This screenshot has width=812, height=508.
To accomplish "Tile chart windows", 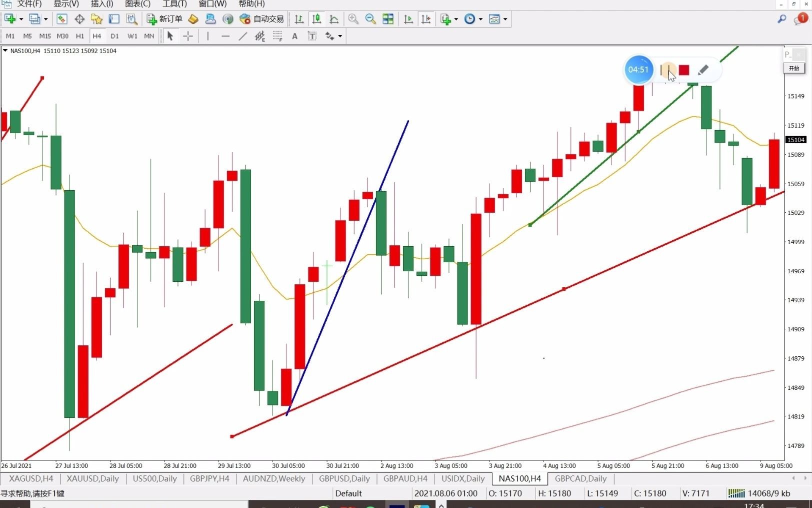I will [388, 19].
